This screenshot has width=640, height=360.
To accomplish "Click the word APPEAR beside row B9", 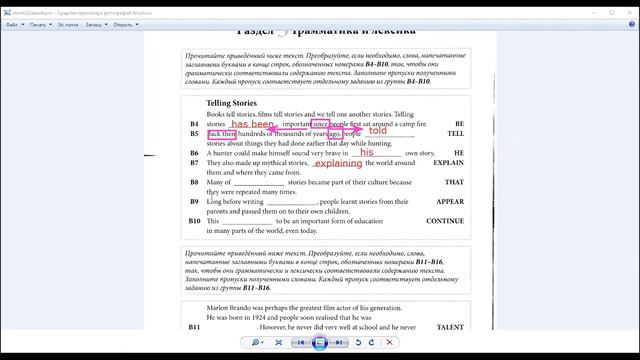I will (450, 202).
